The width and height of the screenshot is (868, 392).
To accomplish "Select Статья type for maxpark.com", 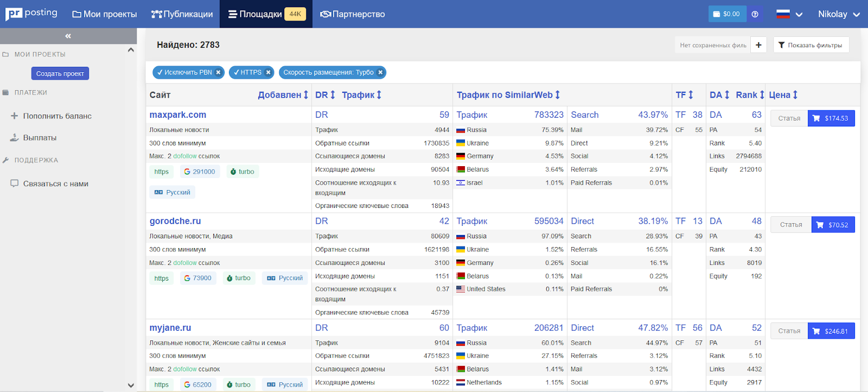I will 789,118.
